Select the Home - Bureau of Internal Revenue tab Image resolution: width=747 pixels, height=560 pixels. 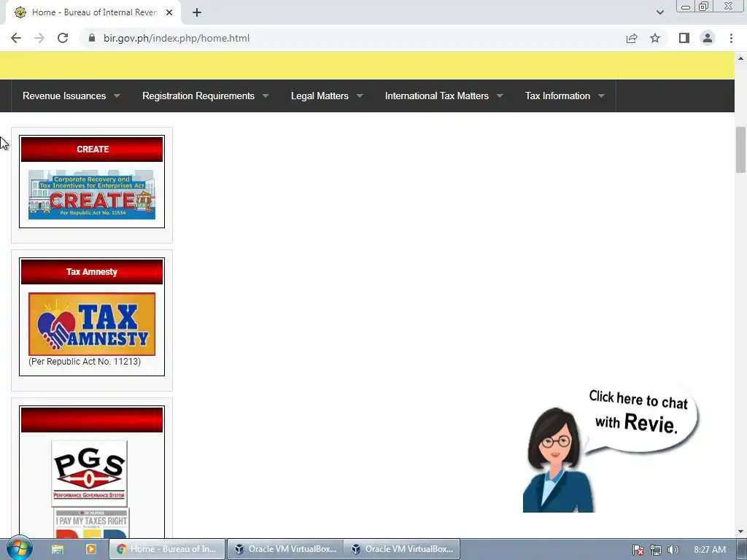coord(93,12)
